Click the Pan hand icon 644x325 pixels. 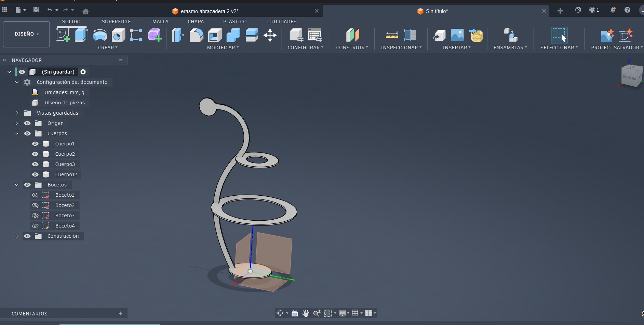pos(306,313)
